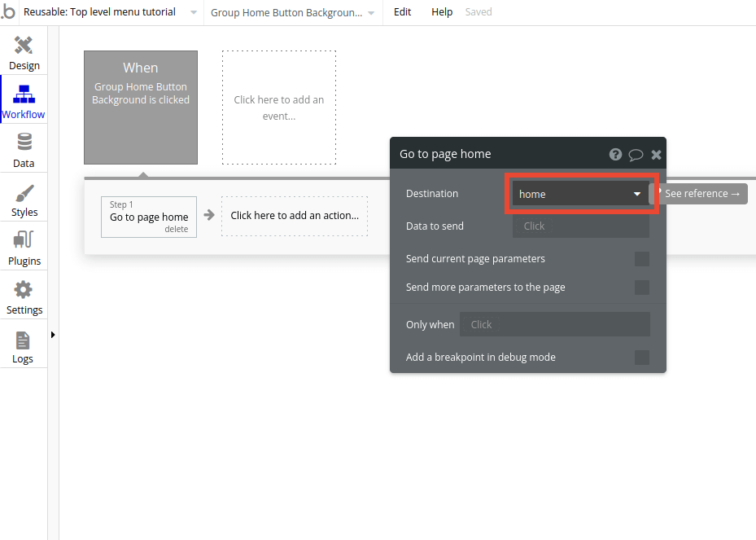Viewport: 756px width, 540px height.
Task: Expand sidebar with the small arrow
Action: pyautogui.click(x=53, y=335)
